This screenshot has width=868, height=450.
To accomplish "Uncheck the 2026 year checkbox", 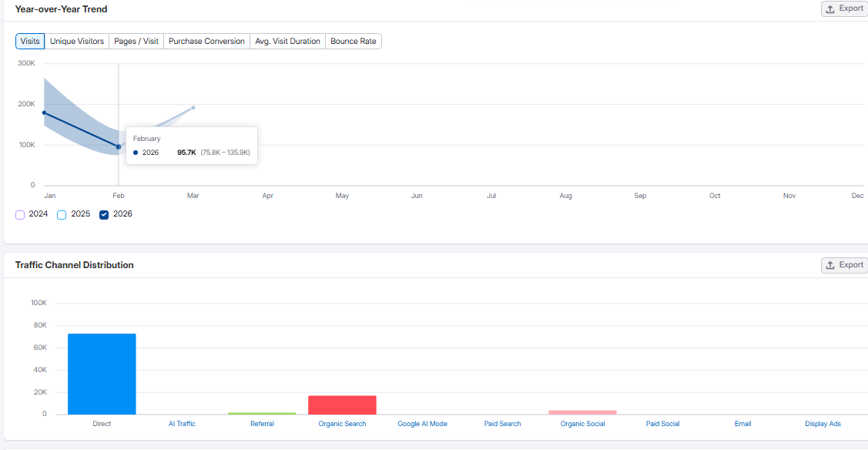I will pyautogui.click(x=104, y=215).
